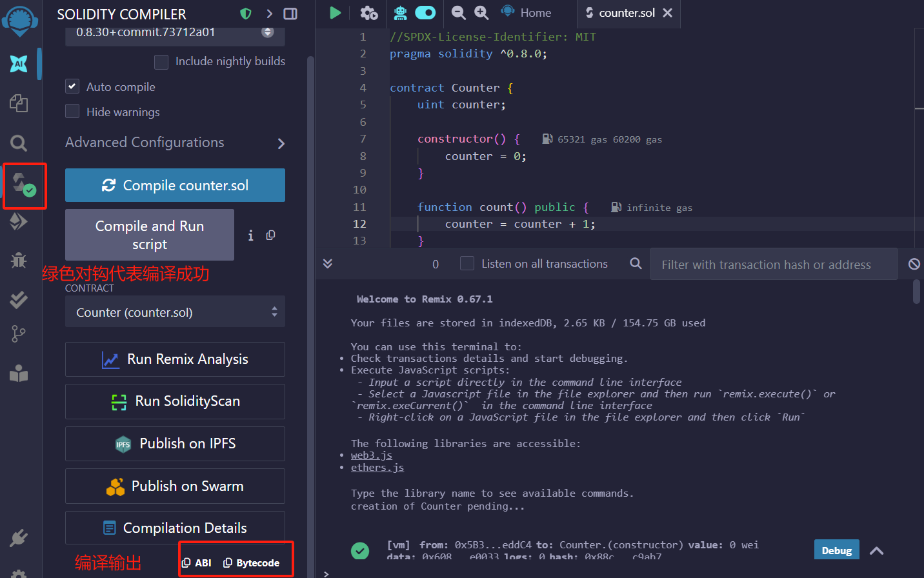
Task: Open the Debugger bug icon in sidebar
Action: point(19,260)
